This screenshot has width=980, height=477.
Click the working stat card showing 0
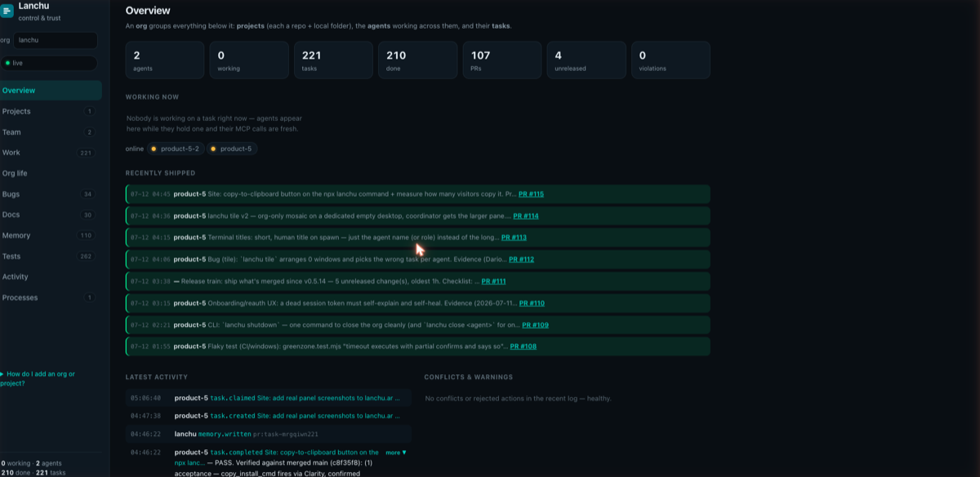click(249, 60)
